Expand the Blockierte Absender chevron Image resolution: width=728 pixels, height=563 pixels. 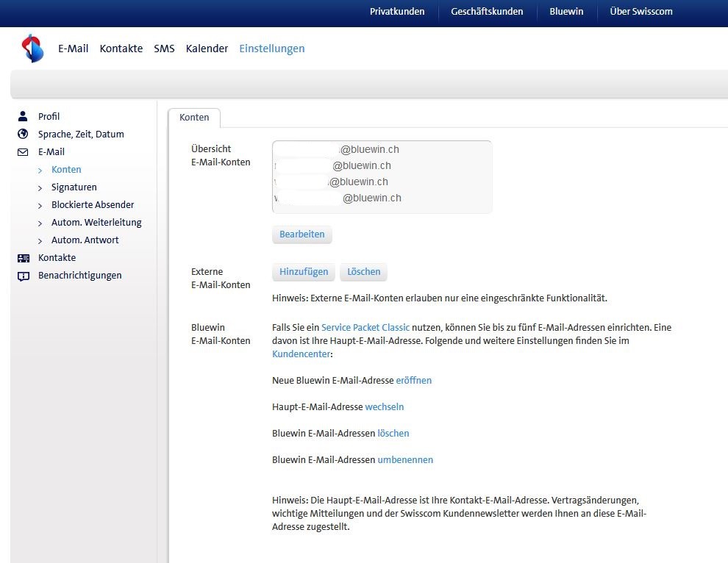[40, 206]
